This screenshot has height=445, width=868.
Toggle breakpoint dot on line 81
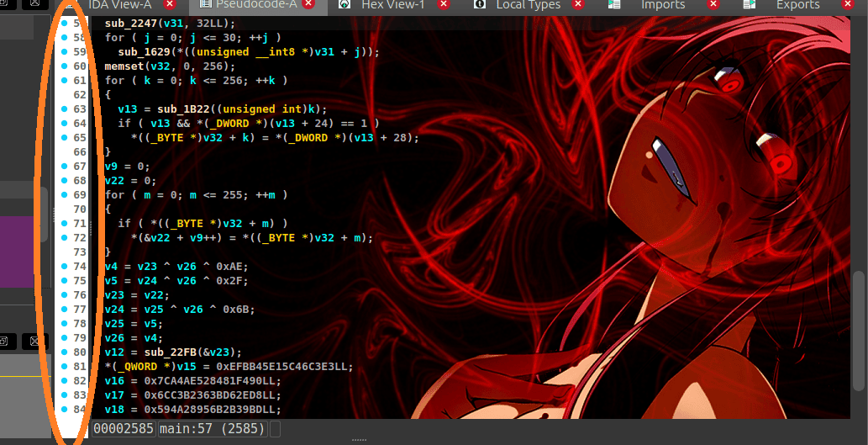click(64, 366)
